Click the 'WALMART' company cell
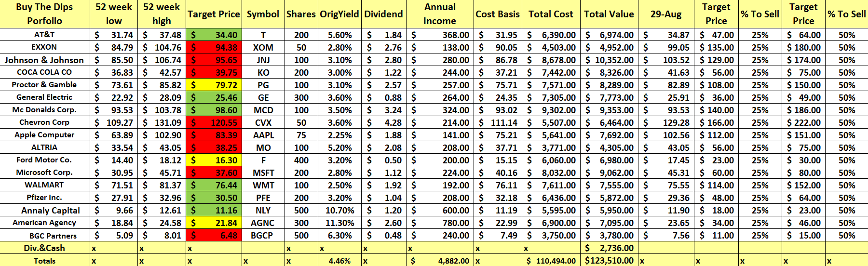The image size is (868, 266). tap(45, 185)
